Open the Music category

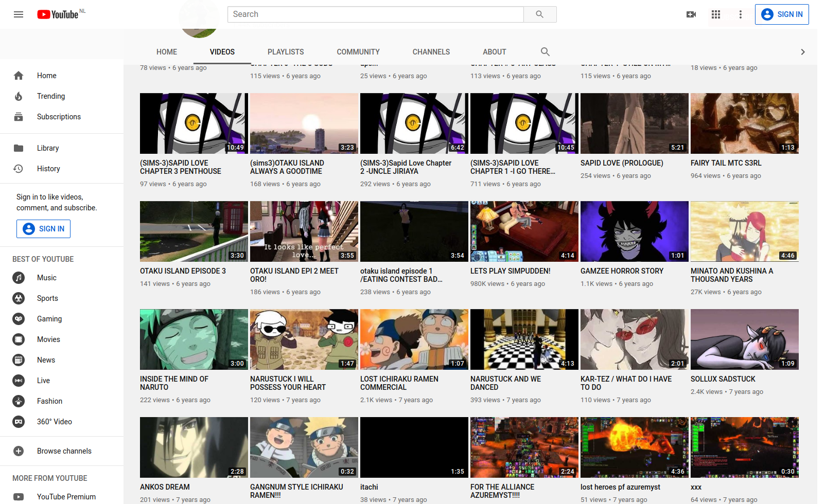[62, 278]
